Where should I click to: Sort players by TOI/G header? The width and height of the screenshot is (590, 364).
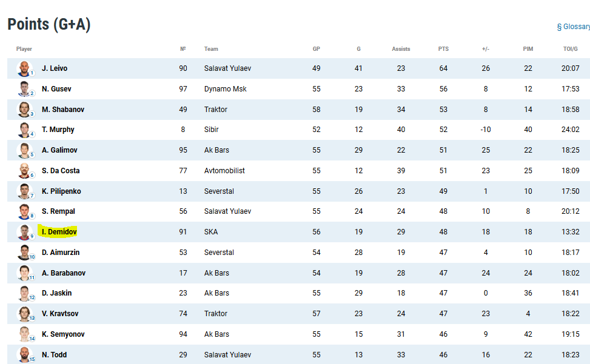coord(570,49)
